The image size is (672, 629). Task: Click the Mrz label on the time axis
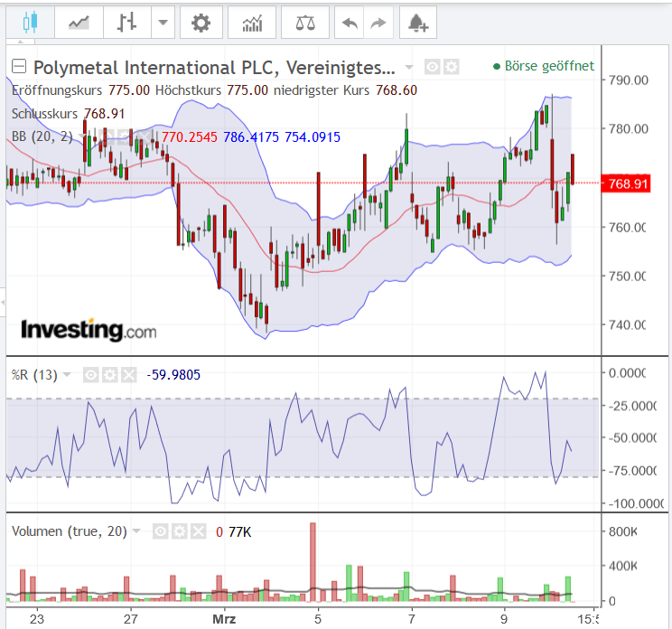point(224,619)
